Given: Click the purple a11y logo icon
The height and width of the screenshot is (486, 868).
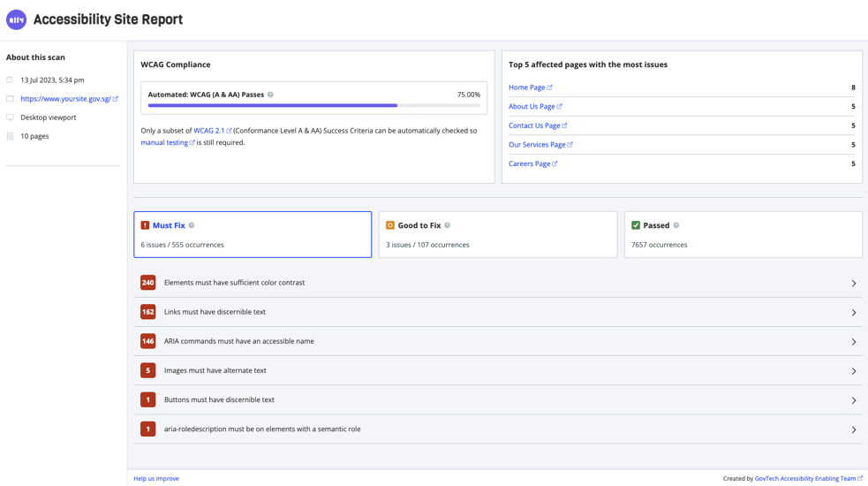Looking at the screenshot, I should click(x=16, y=19).
